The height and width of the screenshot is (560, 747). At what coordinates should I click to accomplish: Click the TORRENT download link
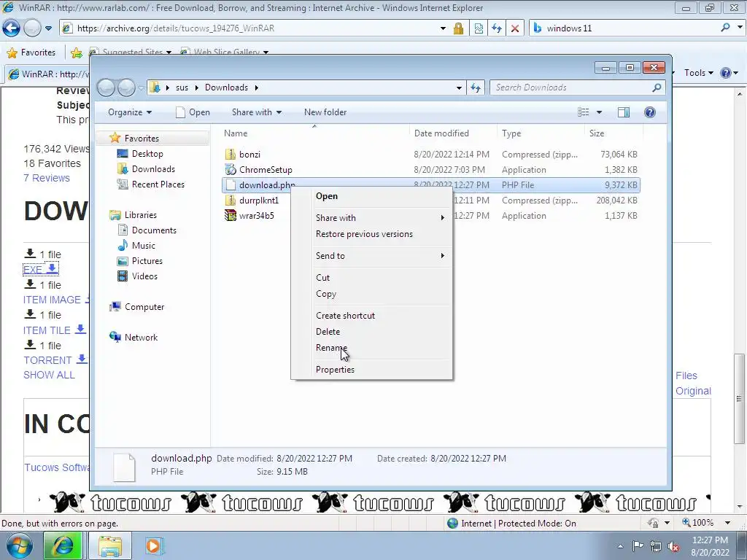[55, 360]
